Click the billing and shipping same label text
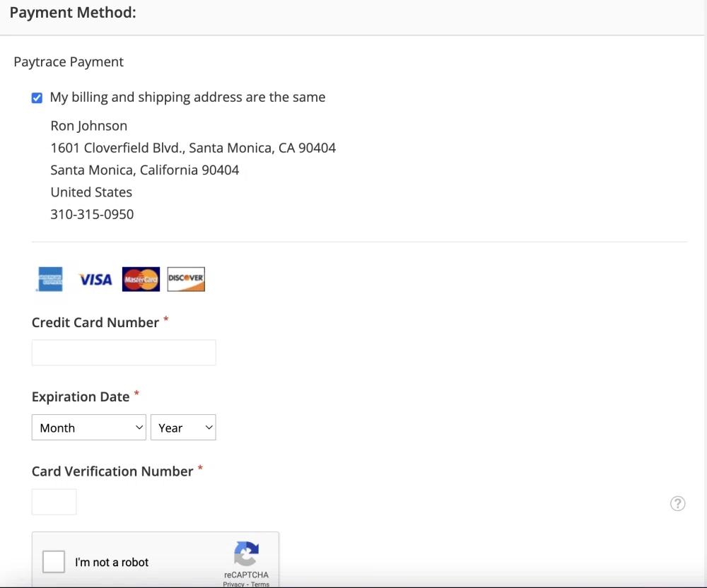 [187, 98]
